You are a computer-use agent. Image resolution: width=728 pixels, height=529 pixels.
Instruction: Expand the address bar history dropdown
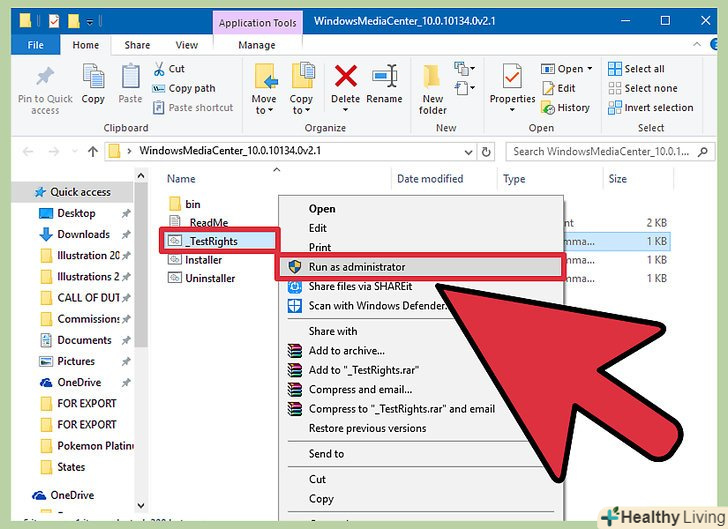point(468,152)
